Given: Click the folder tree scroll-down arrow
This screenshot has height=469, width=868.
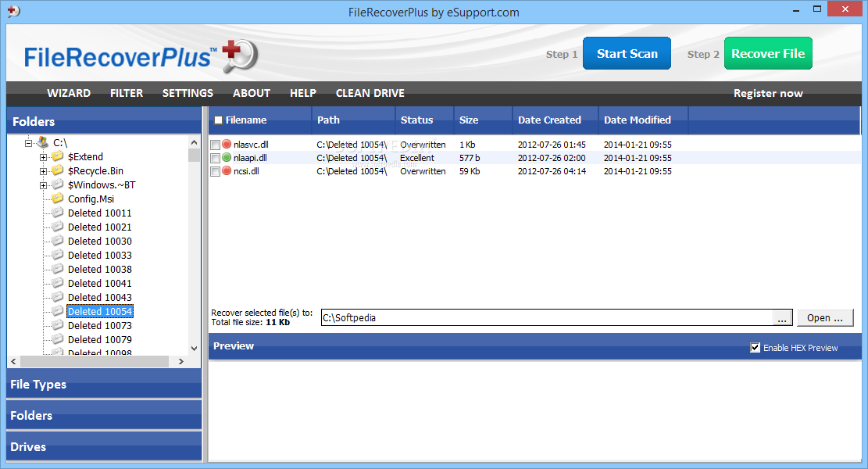Looking at the screenshot, I should click(194, 349).
